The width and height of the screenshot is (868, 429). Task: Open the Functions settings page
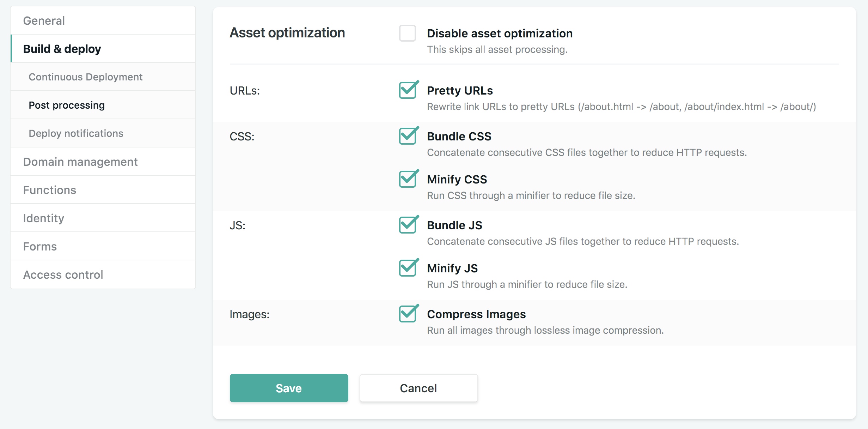point(50,190)
